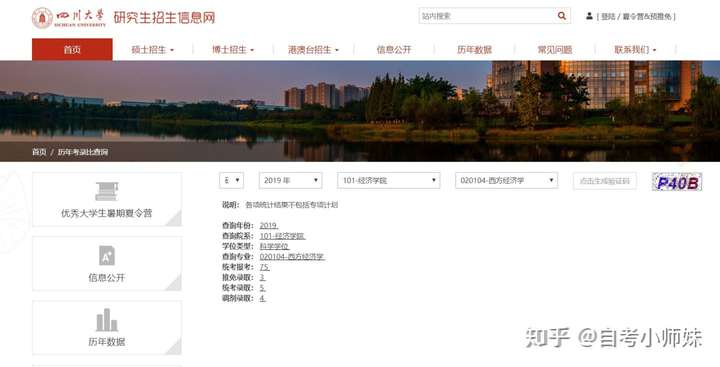The image size is (720, 367).
Task: Open the 常见问题 navigation item
Action: [x=555, y=50]
